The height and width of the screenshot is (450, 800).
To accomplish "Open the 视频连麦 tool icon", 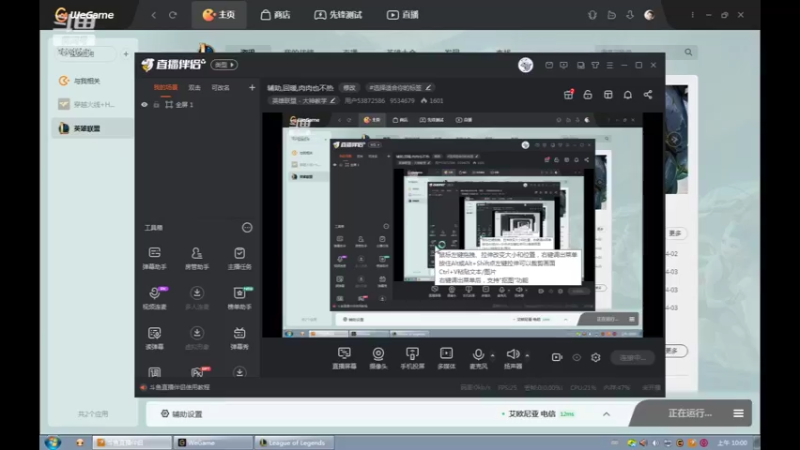I will pyautogui.click(x=155, y=297).
